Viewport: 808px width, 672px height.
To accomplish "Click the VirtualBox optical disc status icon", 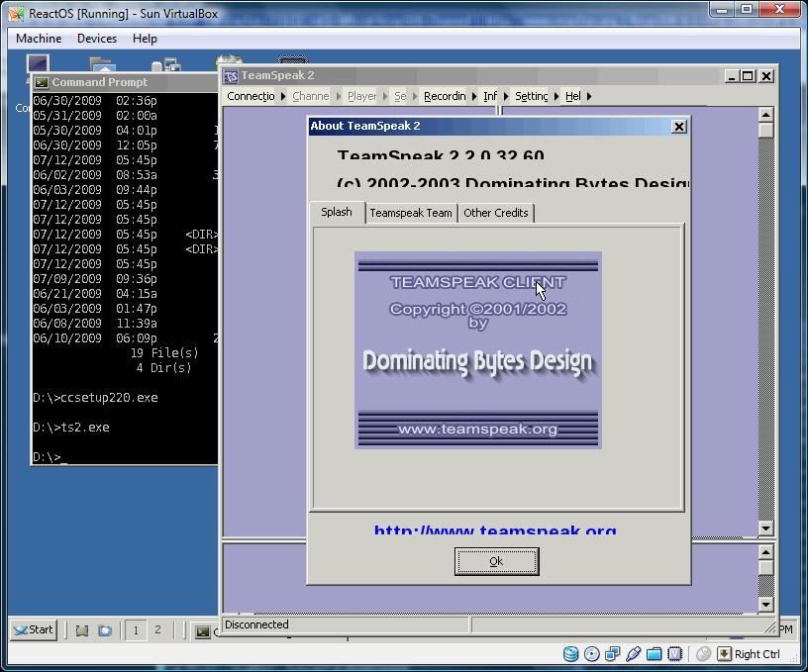I will (x=591, y=653).
